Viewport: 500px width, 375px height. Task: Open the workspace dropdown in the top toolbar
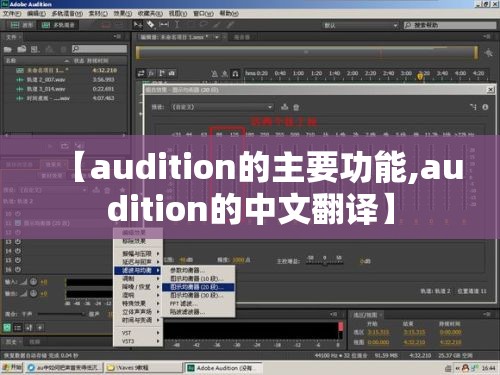(360, 25)
